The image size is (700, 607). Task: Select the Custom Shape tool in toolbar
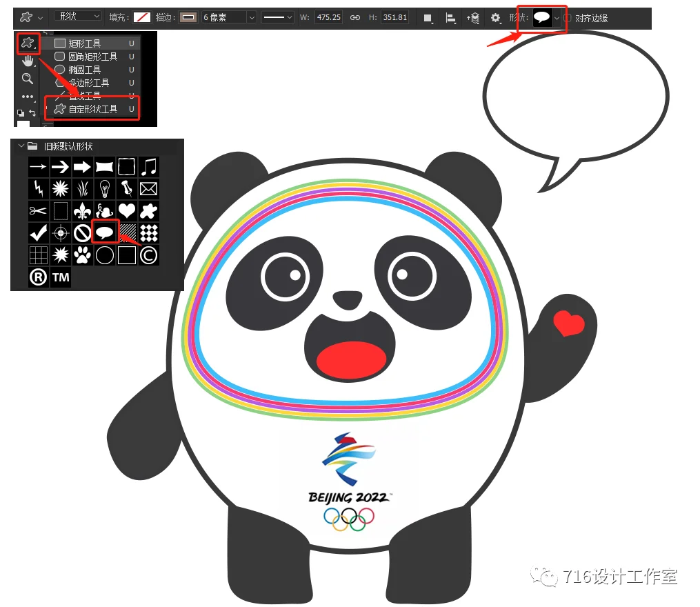pyautogui.click(x=28, y=43)
